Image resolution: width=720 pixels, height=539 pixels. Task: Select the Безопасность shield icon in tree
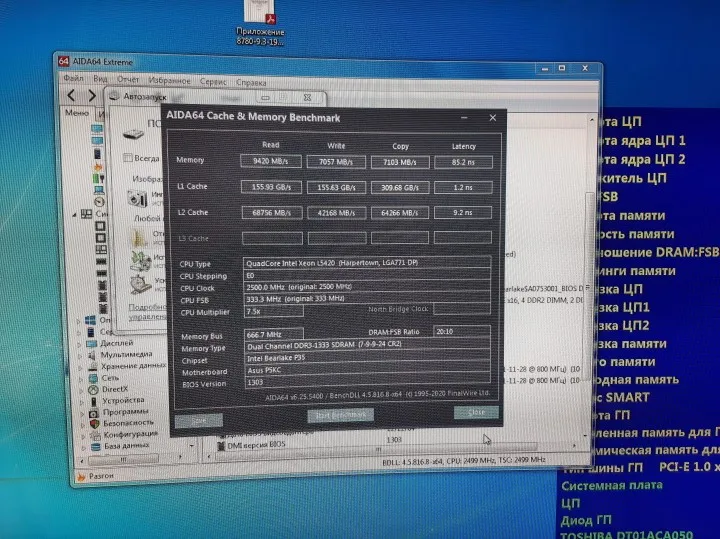[x=95, y=423]
